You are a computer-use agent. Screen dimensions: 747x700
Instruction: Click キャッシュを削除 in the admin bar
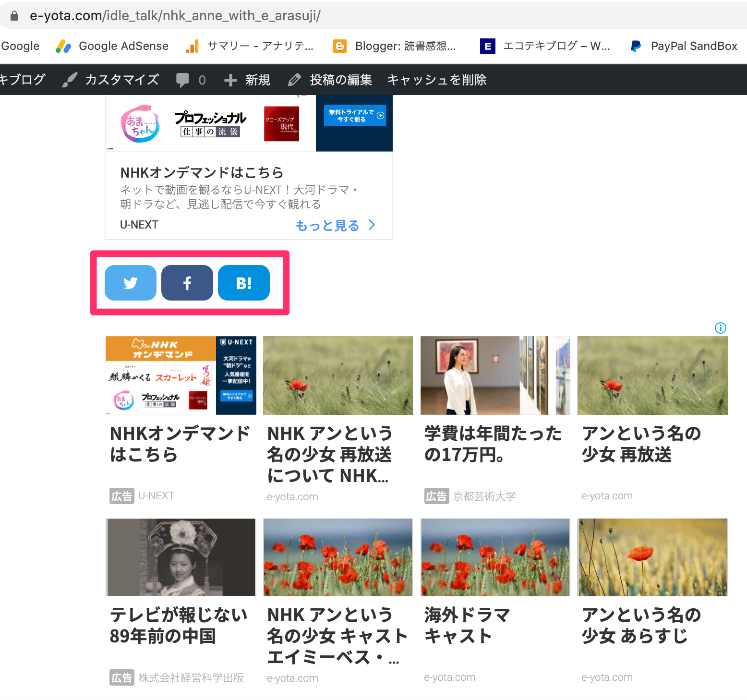click(437, 80)
